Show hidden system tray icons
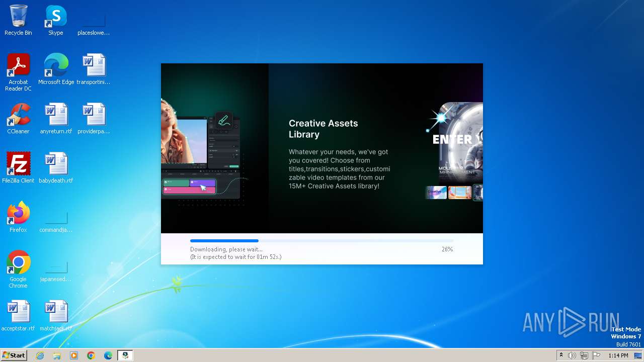Screen dimensions: 644x362 tap(561, 355)
